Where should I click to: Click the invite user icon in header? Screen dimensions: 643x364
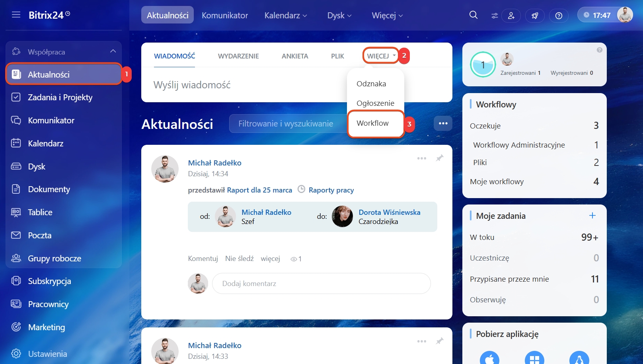[x=511, y=16]
